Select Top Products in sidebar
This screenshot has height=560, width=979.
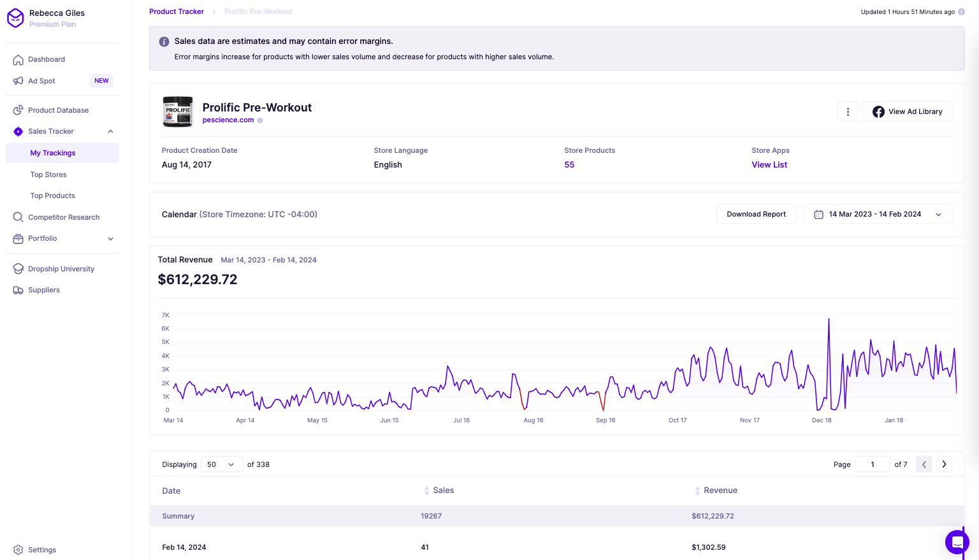coord(53,196)
